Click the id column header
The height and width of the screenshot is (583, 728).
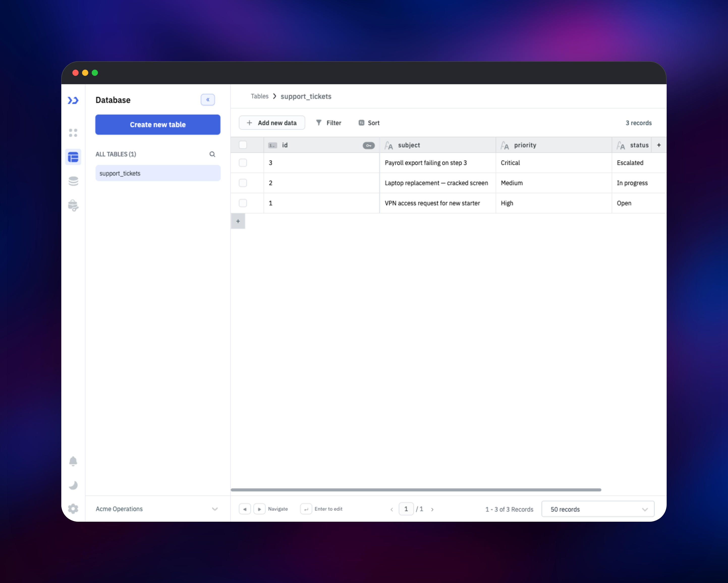tap(321, 145)
